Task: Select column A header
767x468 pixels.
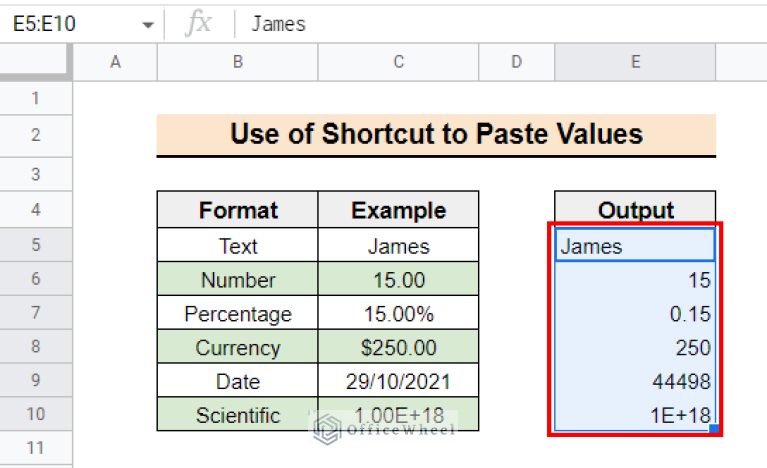Action: [x=115, y=62]
